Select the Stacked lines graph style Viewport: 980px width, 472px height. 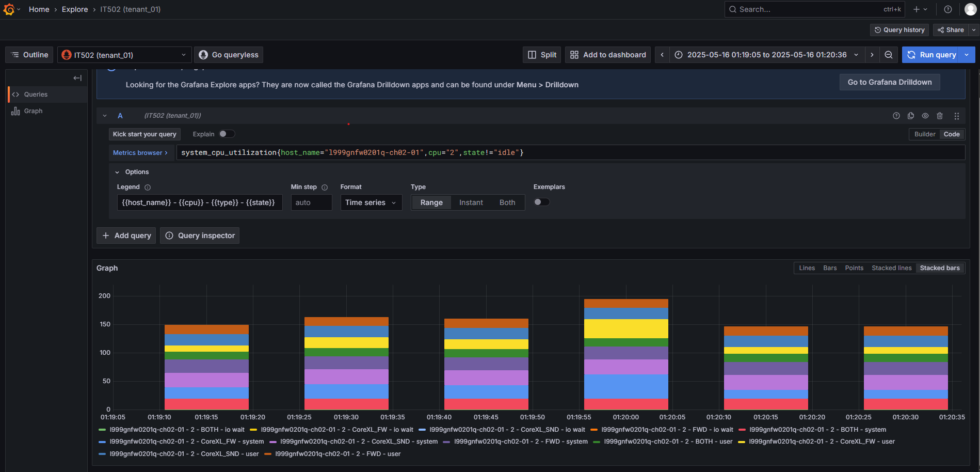[x=892, y=268]
